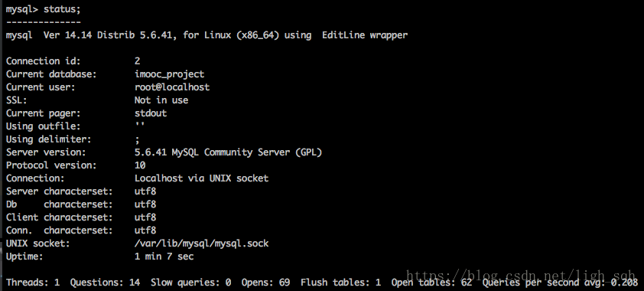Click the 'Not in use' SSL value
The width and height of the screenshot is (644, 291).
[x=161, y=100]
